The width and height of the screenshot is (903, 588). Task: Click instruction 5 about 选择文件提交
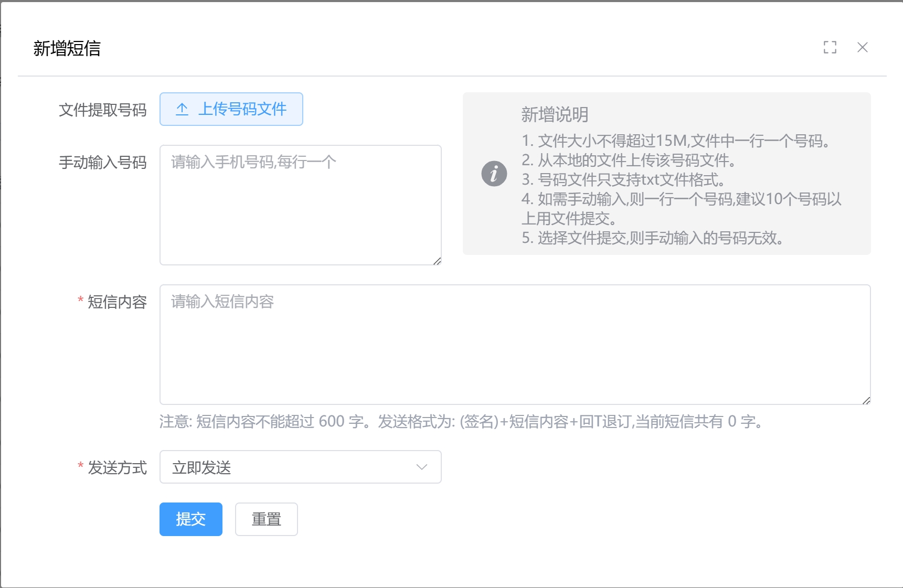click(653, 238)
